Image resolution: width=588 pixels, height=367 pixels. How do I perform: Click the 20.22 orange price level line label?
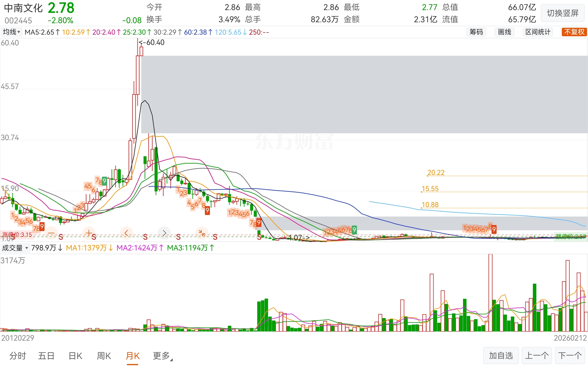pos(436,172)
